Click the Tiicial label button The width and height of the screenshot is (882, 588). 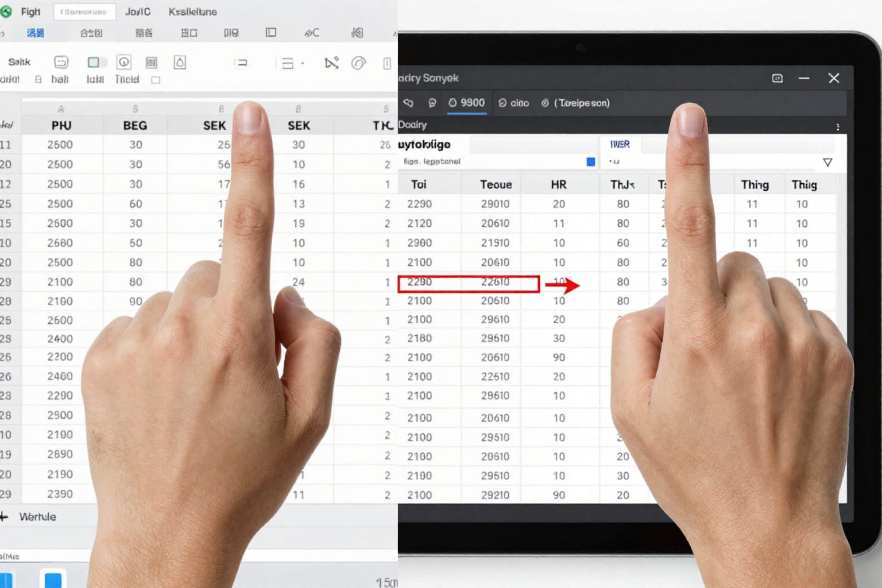(127, 79)
